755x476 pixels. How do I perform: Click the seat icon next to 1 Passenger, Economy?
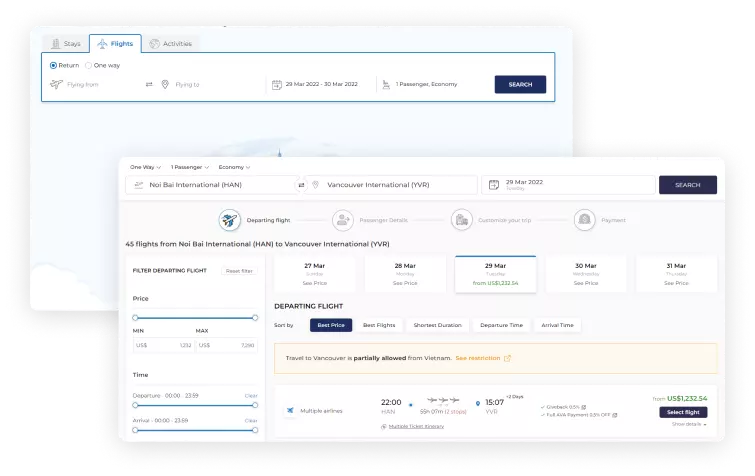pyautogui.click(x=385, y=84)
